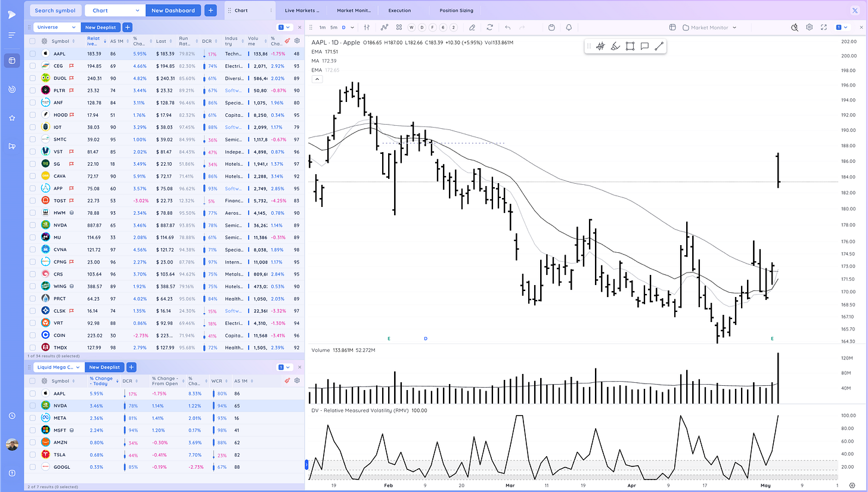The image size is (868, 492).
Task: Select the 1m timeframe
Action: tap(323, 27)
